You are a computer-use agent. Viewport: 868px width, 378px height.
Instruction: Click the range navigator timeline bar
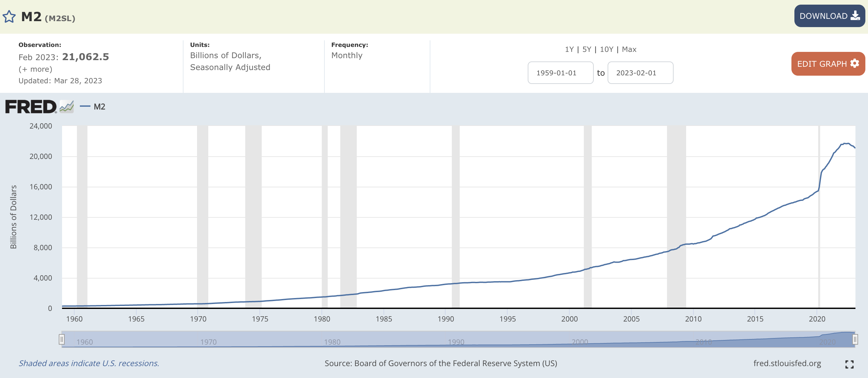coord(458,339)
